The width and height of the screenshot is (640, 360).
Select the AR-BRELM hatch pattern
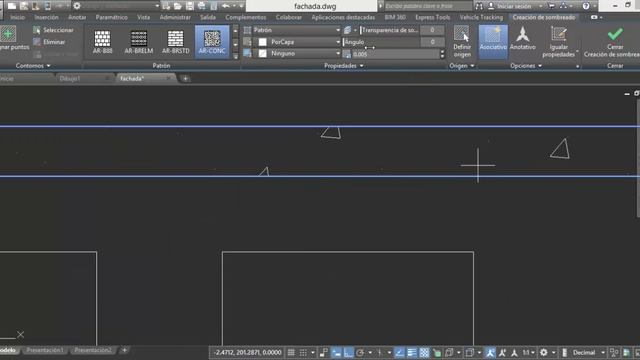(x=139, y=42)
